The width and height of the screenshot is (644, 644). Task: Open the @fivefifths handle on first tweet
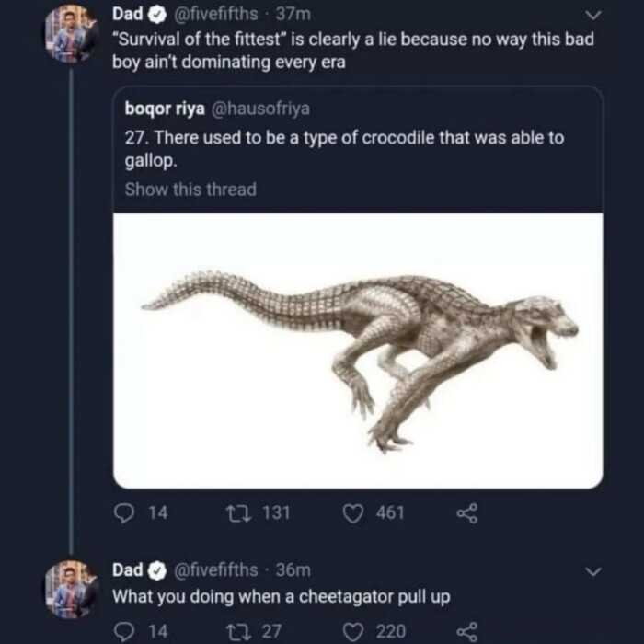point(213,15)
